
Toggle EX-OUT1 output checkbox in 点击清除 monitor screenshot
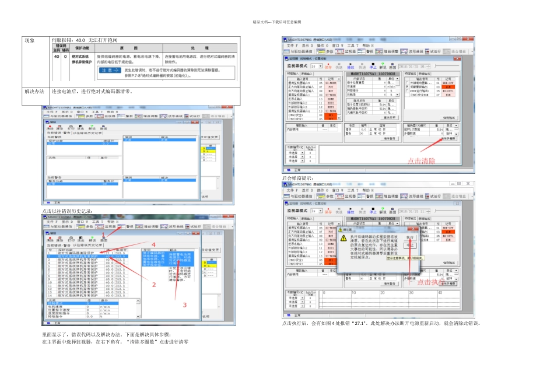pos(407,90)
